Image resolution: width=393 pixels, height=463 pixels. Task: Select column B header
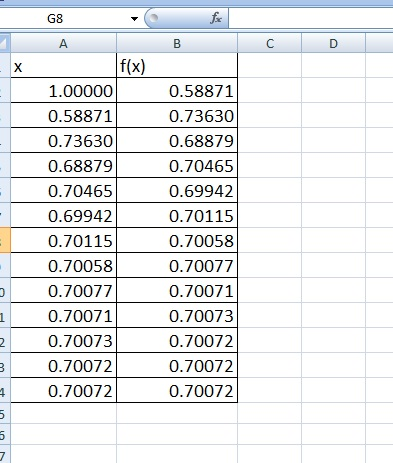coord(177,44)
